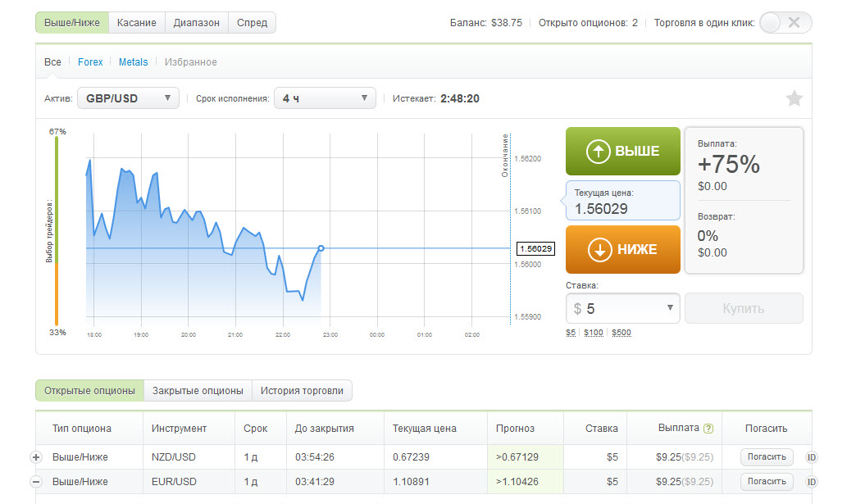This screenshot has width=856, height=504.
Task: Click the Купить buy button
Action: point(744,309)
